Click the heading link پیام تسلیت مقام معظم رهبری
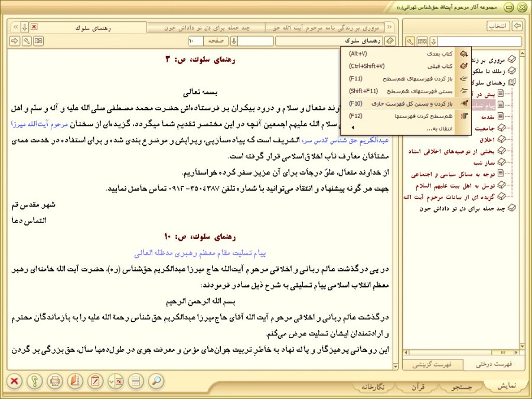The width and height of the screenshot is (532, 399). [x=200, y=253]
